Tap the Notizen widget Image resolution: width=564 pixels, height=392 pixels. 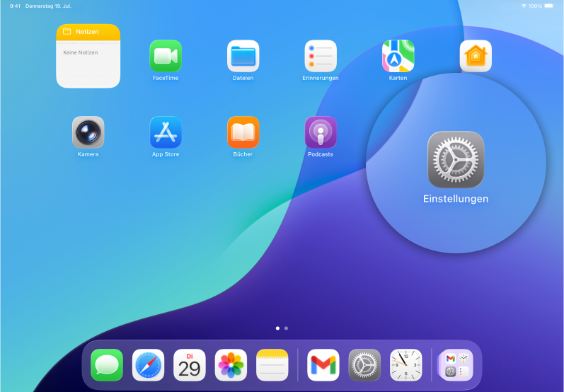pyautogui.click(x=88, y=57)
